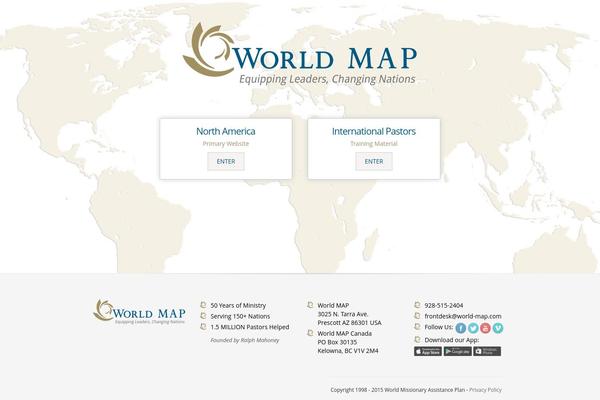Click the World MAP header logo
600x400 pixels.
coord(300,54)
